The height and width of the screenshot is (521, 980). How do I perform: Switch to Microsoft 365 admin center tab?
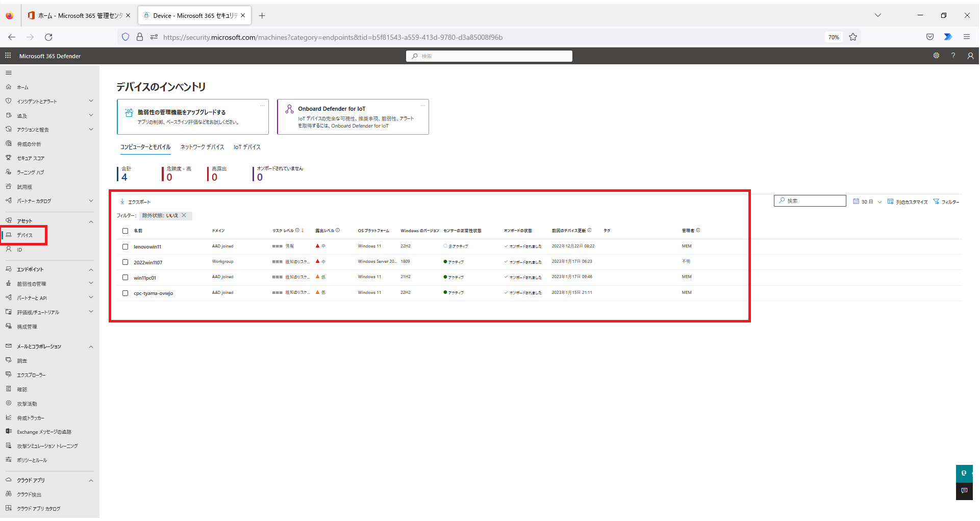click(79, 15)
